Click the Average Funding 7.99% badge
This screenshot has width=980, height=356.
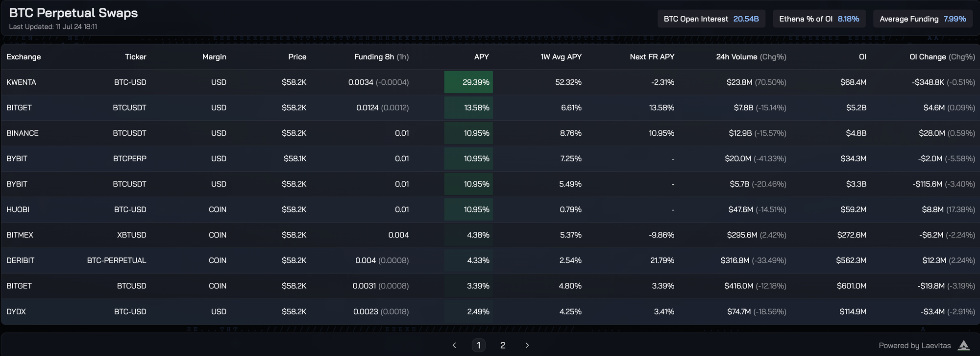pos(922,19)
